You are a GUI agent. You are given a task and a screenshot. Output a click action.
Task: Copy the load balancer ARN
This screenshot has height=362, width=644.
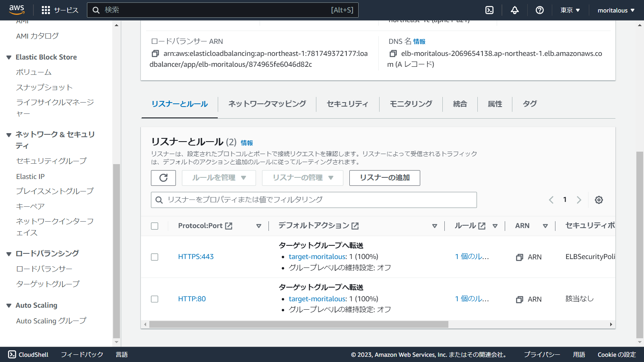[155, 53]
